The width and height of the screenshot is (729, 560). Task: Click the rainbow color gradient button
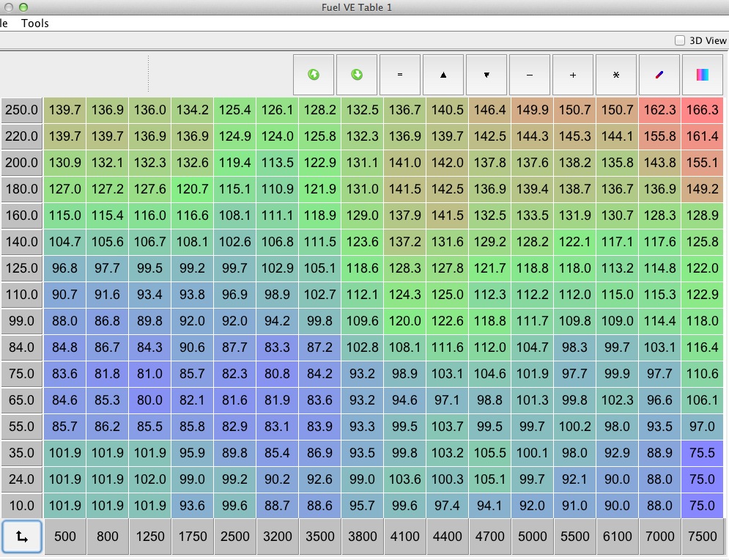click(702, 75)
